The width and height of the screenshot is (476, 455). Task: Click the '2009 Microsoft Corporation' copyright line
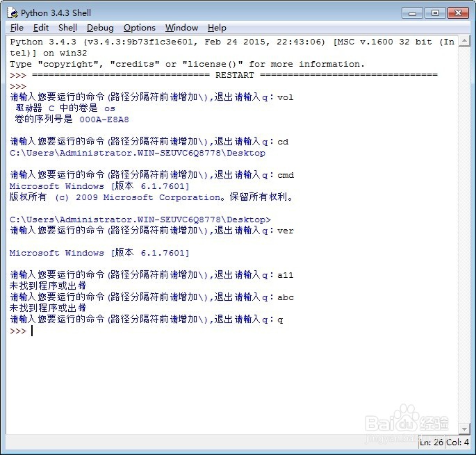[151, 197]
